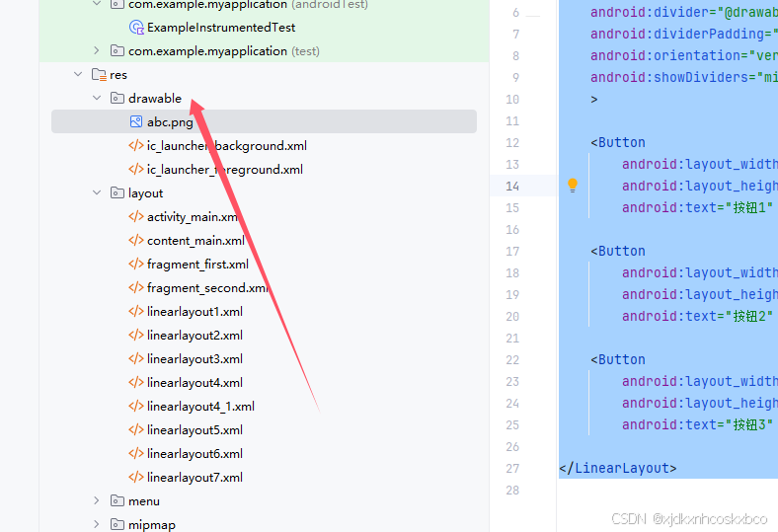Select fragment_first.xml in the tree
Image resolution: width=778 pixels, height=532 pixels.
click(198, 265)
